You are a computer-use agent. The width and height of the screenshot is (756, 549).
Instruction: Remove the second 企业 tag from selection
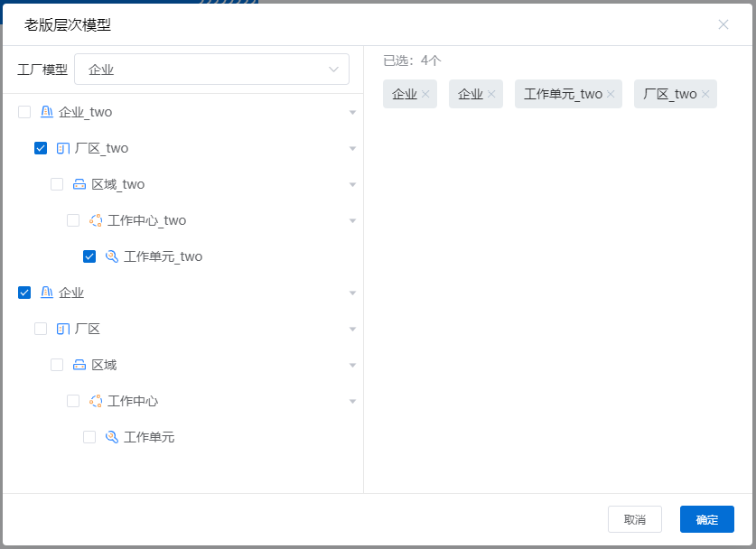(491, 94)
